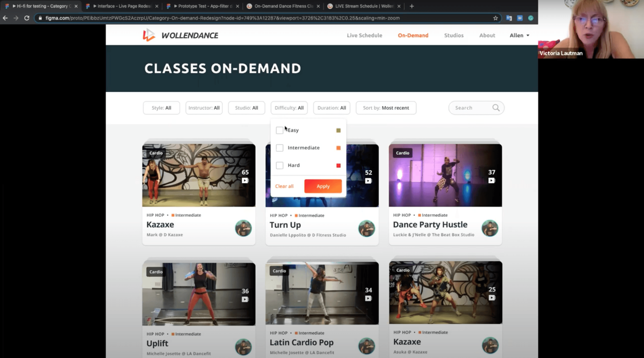Click play icon on Kazaxe thumbnail

[245, 181]
